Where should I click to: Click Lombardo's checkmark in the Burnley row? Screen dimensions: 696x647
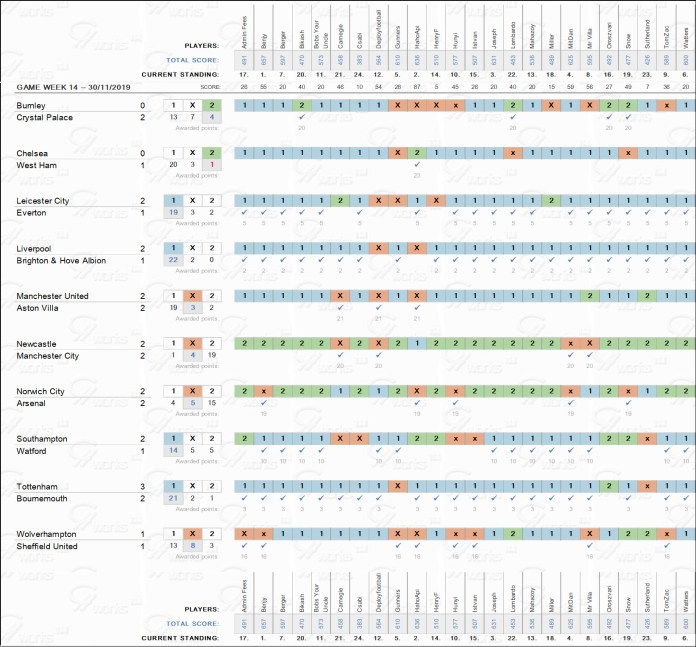512,118
